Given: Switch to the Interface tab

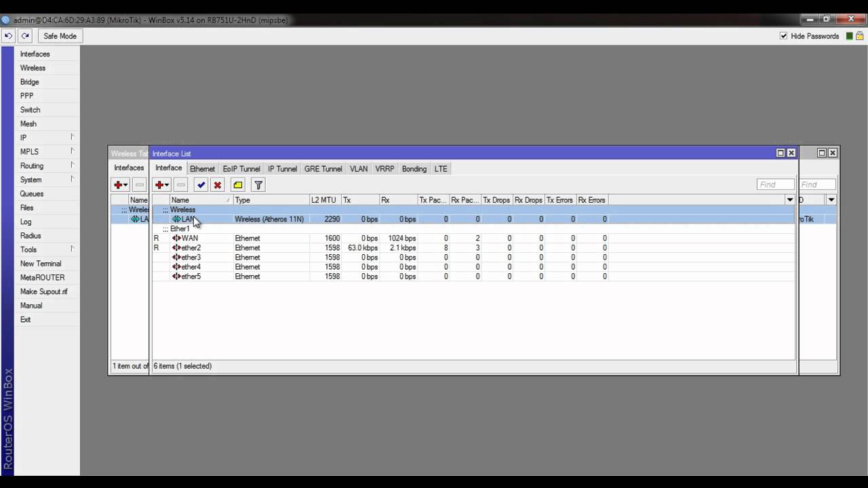Looking at the screenshot, I should [x=168, y=168].
